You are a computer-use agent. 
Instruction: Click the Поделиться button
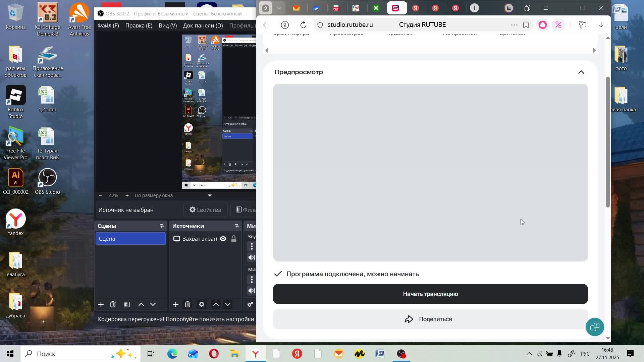[430, 319]
